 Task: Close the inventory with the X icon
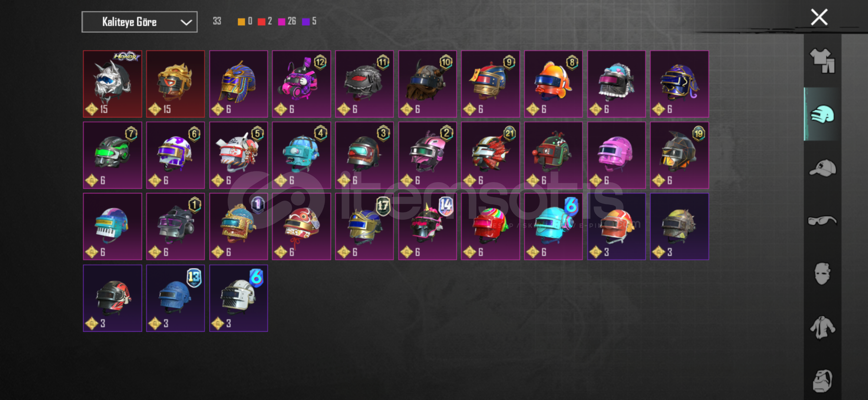tap(819, 17)
